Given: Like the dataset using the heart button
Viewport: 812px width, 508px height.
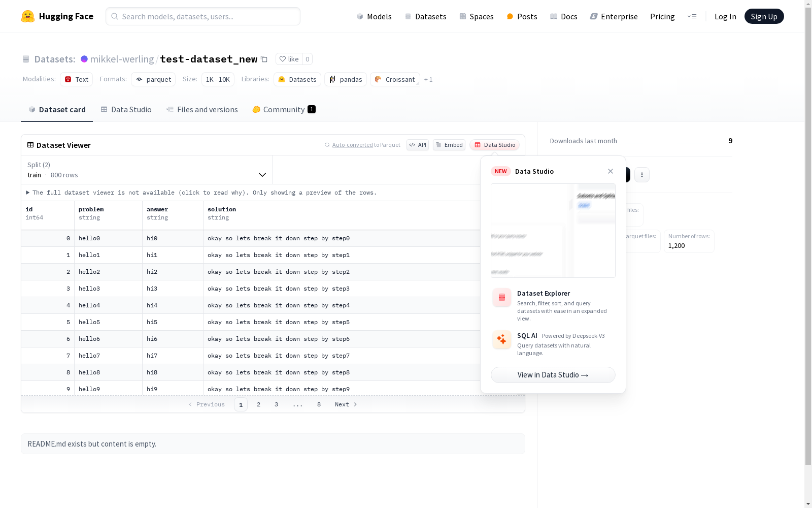Looking at the screenshot, I should pyautogui.click(x=289, y=59).
